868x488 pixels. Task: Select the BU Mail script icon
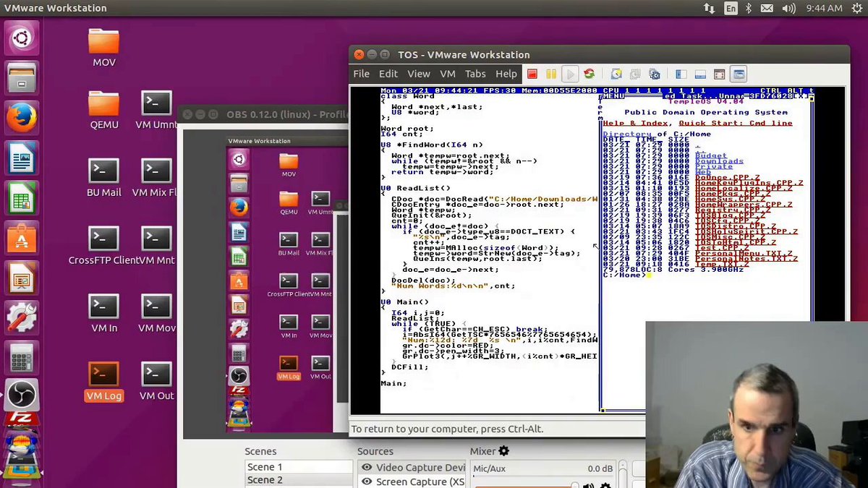pos(103,178)
